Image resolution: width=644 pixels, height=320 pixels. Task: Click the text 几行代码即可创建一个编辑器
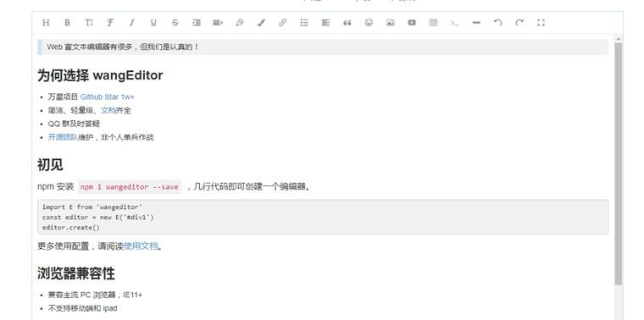[252, 187]
